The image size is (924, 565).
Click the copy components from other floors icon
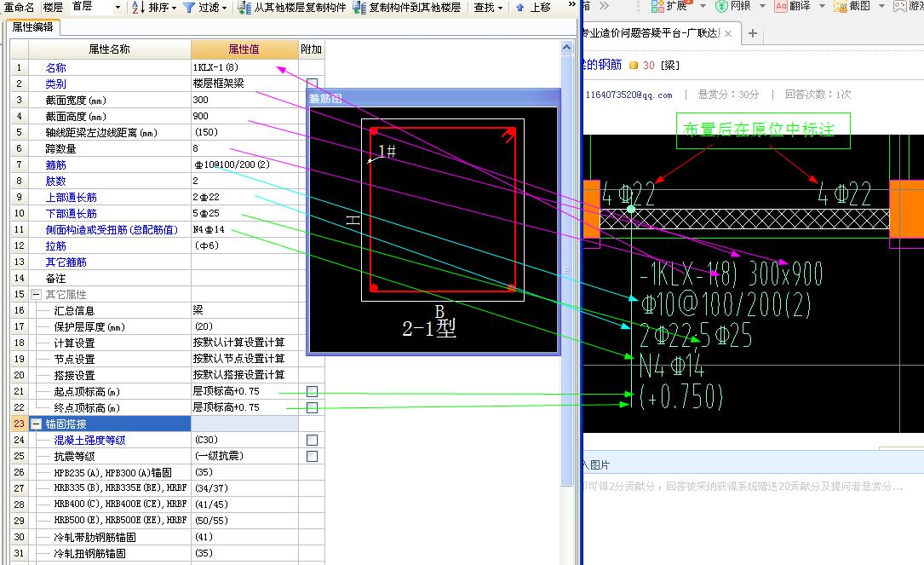point(244,8)
